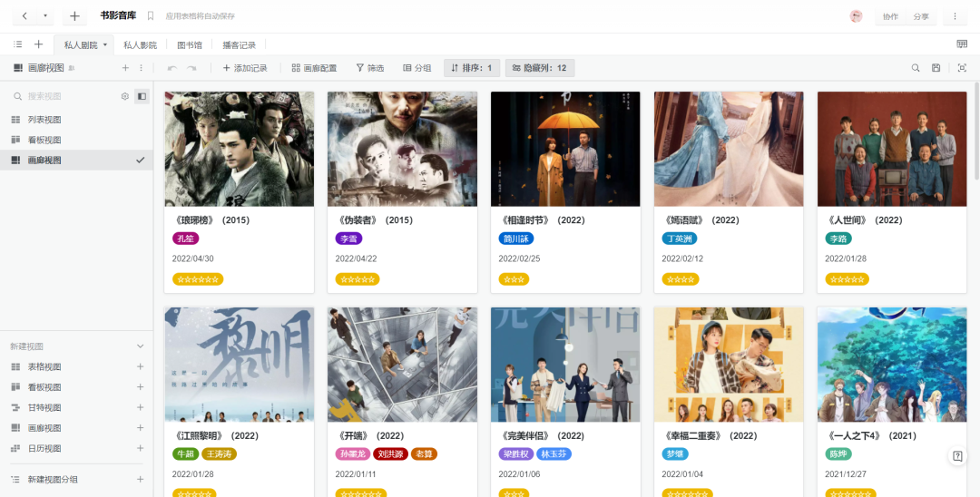
Task: Open the 排序: 1 sort settings
Action: (472, 68)
